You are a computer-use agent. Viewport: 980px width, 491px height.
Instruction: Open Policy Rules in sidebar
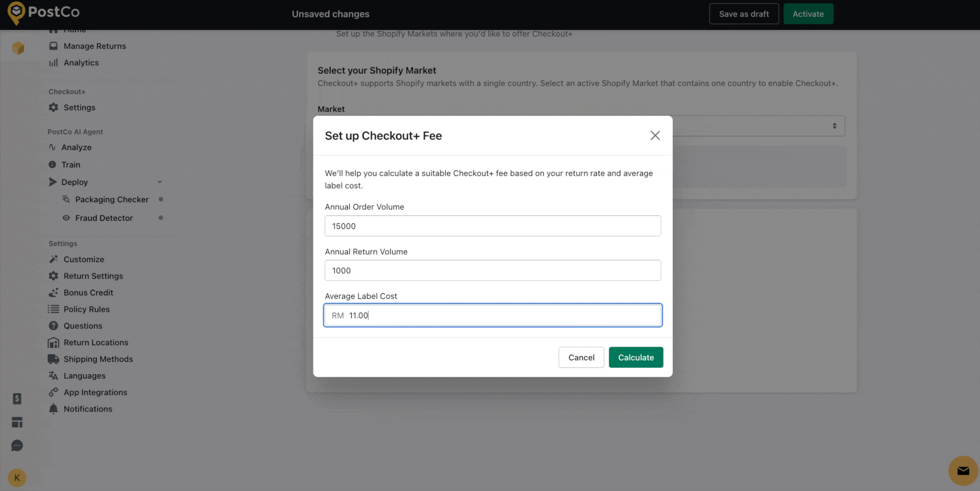tap(87, 309)
